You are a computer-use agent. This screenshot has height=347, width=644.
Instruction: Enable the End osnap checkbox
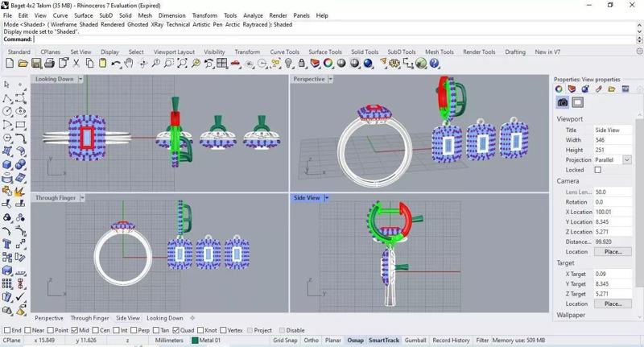[7, 330]
